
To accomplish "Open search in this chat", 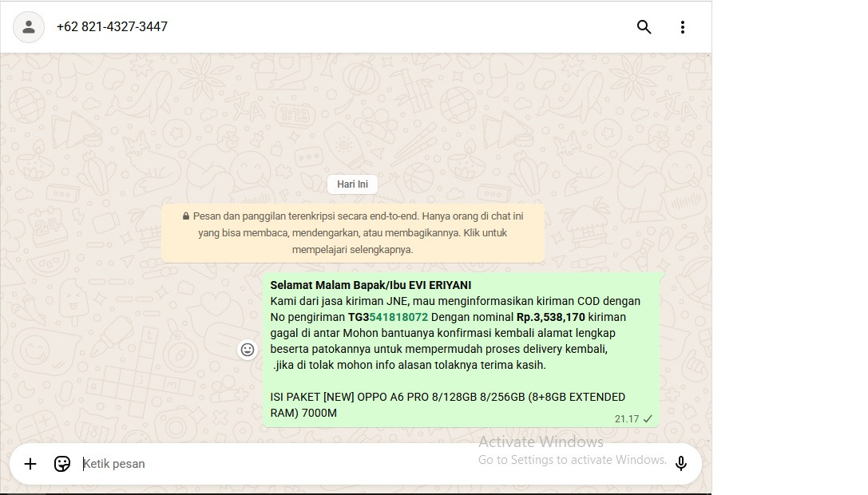I will point(644,26).
